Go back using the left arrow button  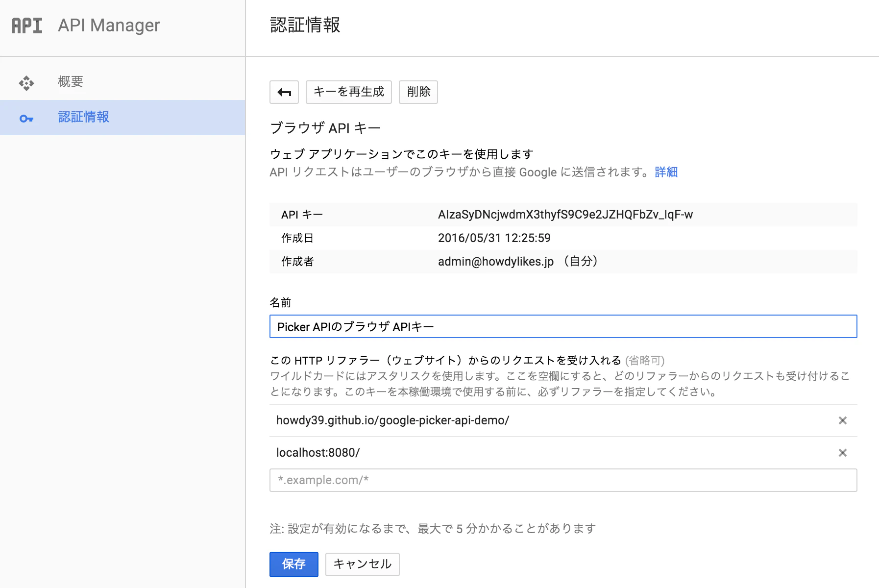pos(284,92)
